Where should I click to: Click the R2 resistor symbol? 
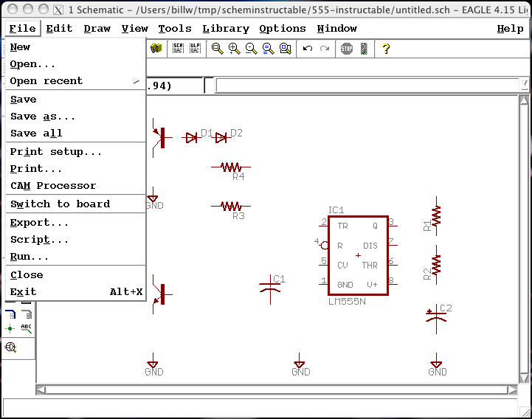coord(436,265)
